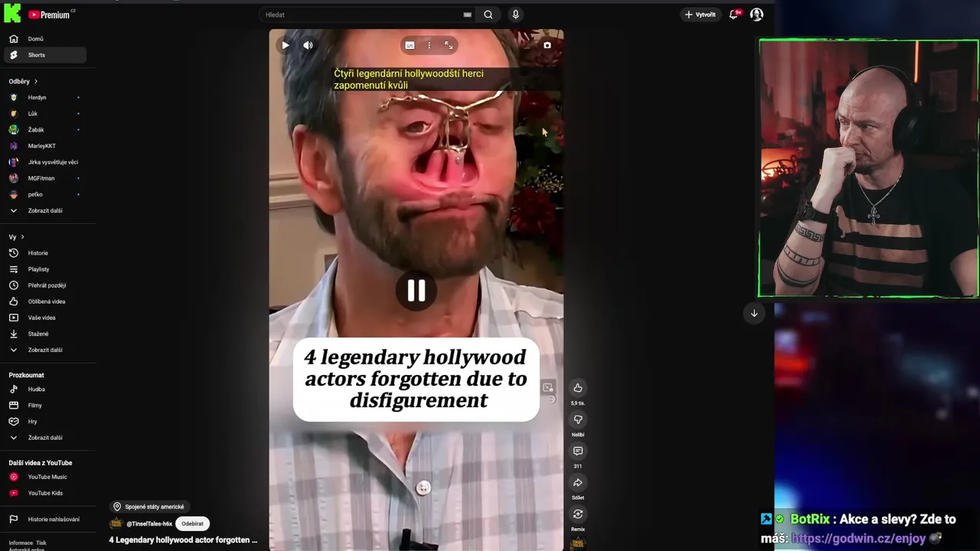Open Historie watch history
Screen dimensions: 980x551
coord(44,253)
